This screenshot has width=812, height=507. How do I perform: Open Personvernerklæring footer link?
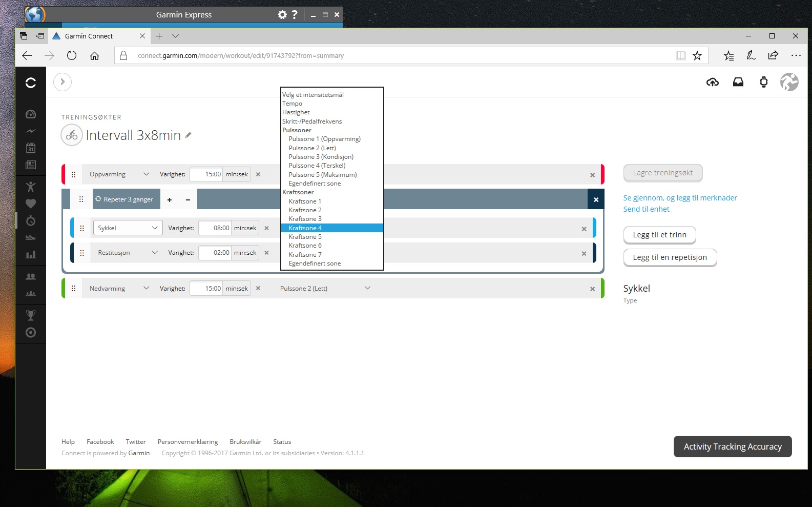pos(188,442)
